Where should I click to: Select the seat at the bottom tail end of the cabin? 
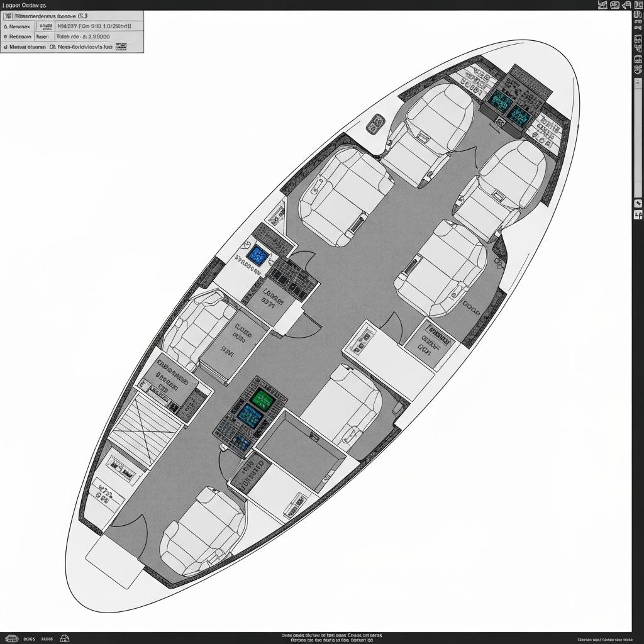[x=203, y=531]
